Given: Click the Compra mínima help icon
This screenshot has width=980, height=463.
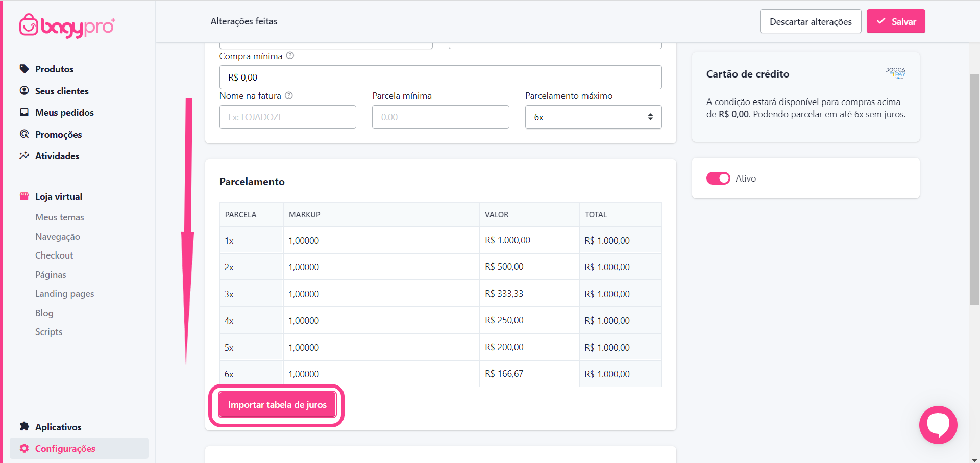Looking at the screenshot, I should click(290, 55).
